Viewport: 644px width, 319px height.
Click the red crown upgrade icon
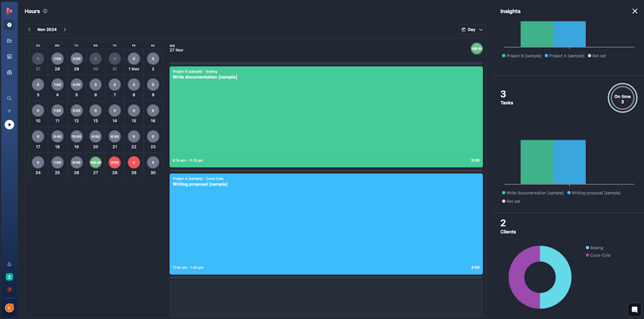[9, 289]
